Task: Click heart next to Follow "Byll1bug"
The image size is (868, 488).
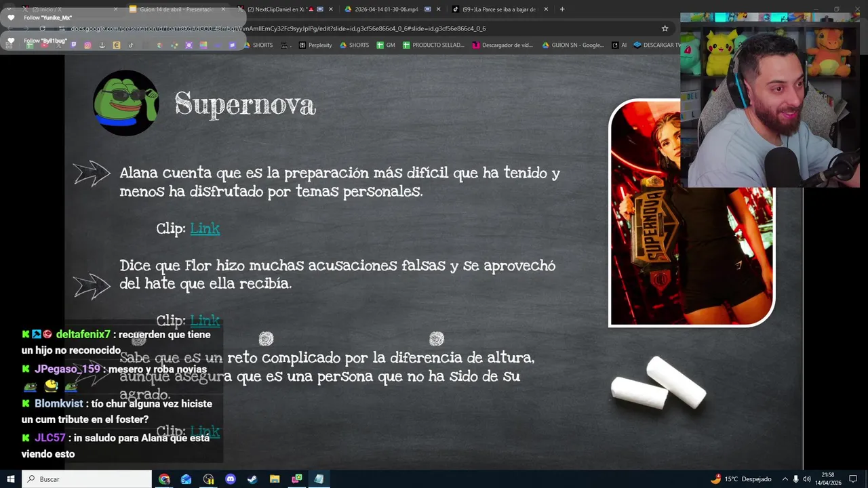Action: point(10,41)
